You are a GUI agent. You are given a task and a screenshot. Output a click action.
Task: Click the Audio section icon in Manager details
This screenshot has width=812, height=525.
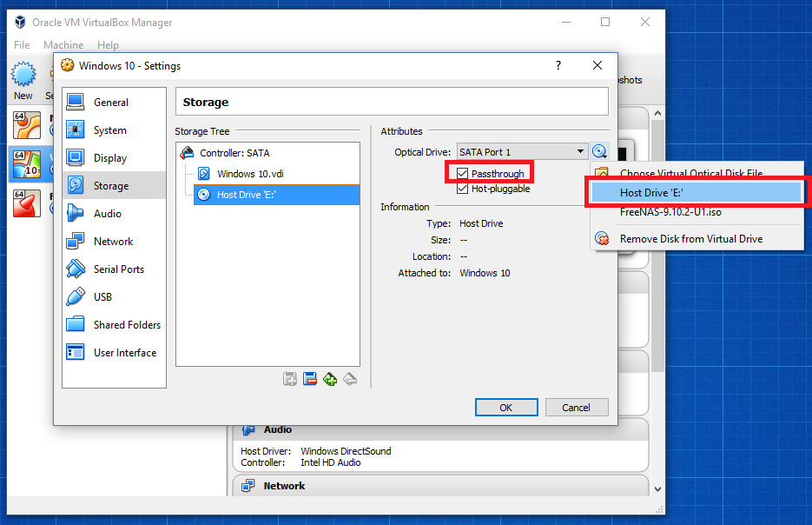point(249,429)
